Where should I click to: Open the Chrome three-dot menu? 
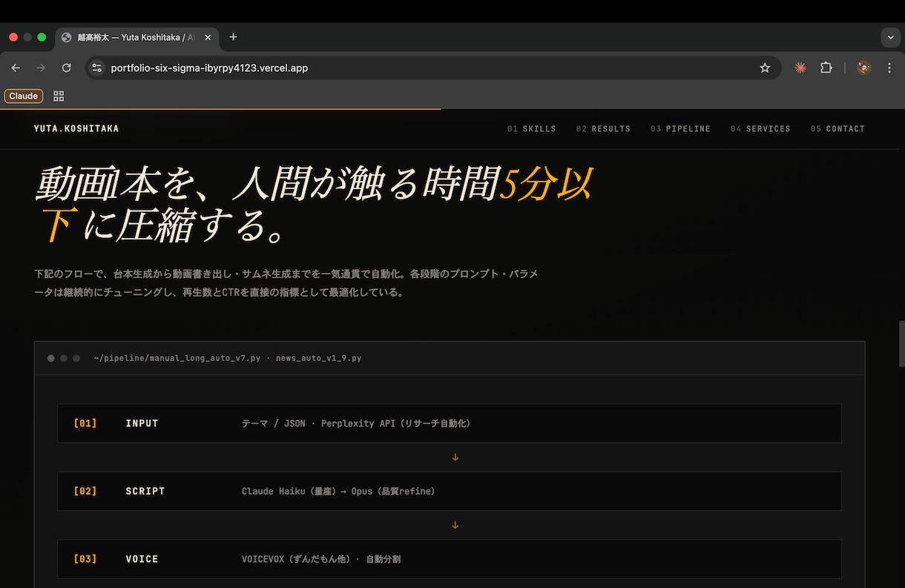click(x=889, y=67)
